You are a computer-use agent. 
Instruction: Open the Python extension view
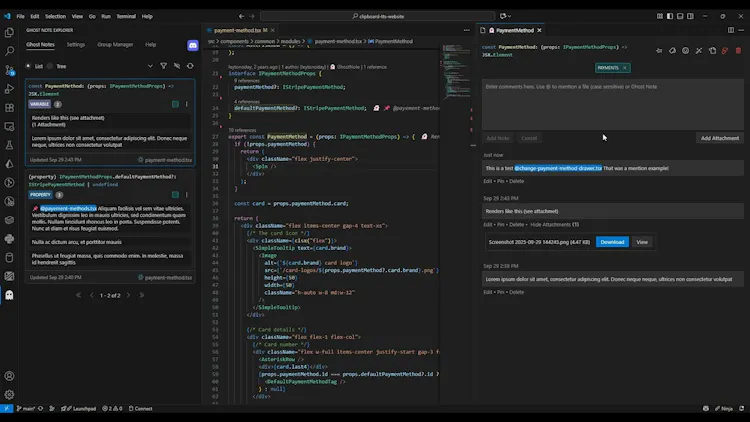tap(9, 239)
